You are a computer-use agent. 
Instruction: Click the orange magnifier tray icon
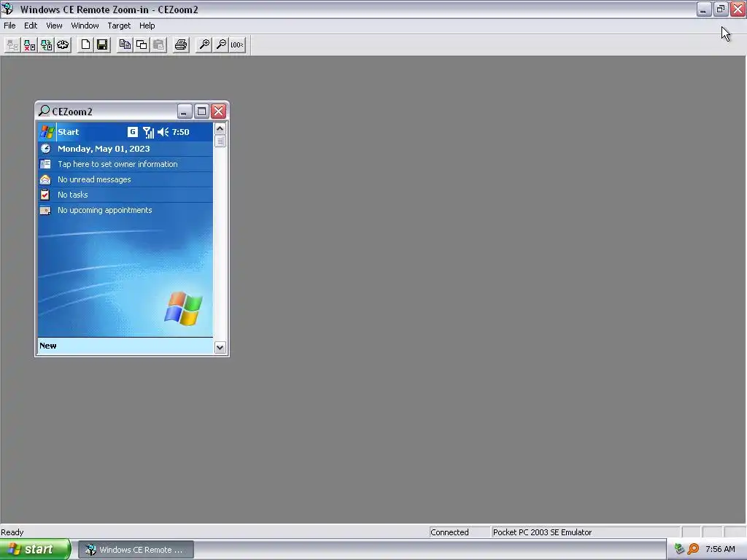[x=693, y=549]
